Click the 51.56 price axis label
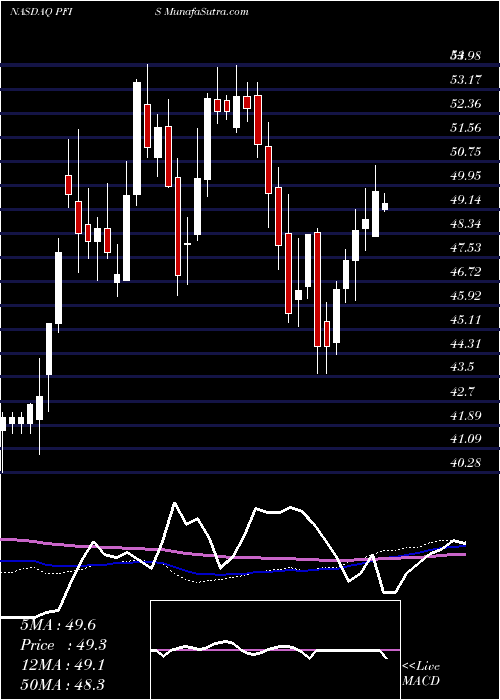 [x=466, y=128]
